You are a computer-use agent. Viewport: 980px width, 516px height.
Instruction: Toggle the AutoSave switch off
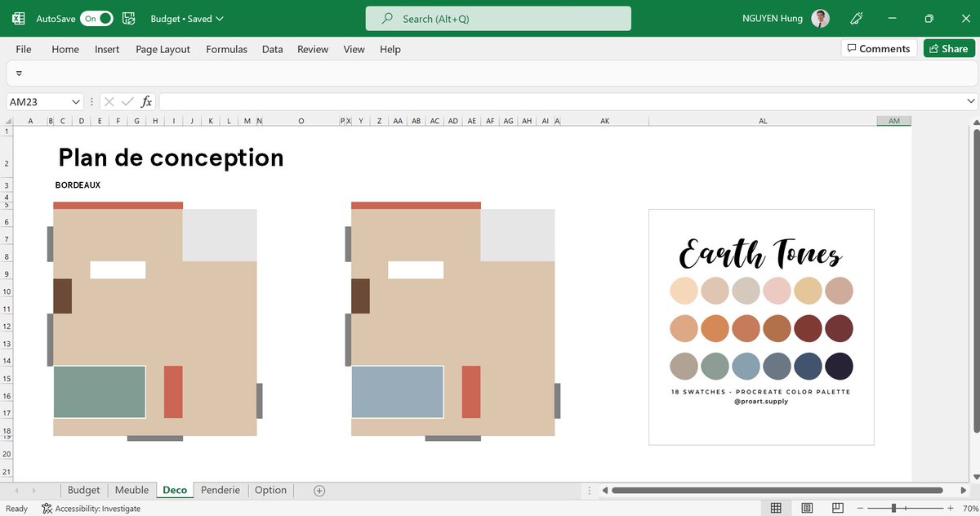[x=96, y=18]
